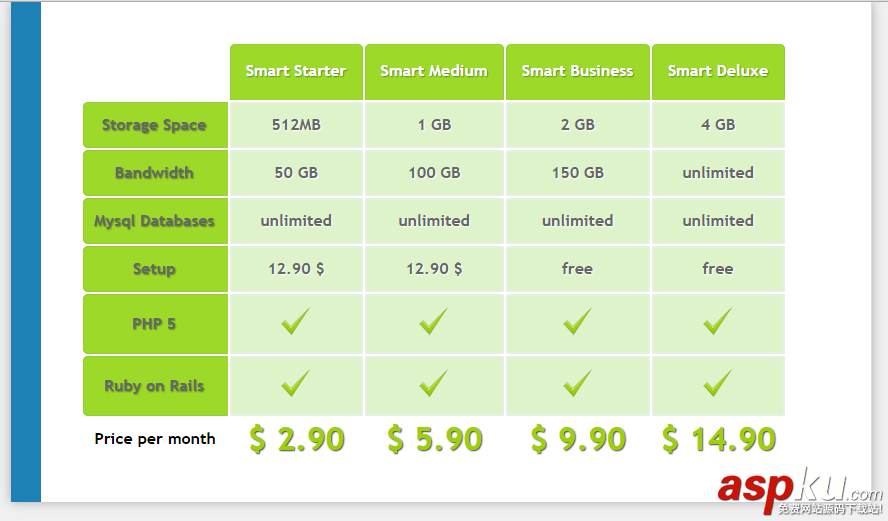Screen dimensions: 888x521
Task: Click the 512MB storage cell
Action: (296, 125)
